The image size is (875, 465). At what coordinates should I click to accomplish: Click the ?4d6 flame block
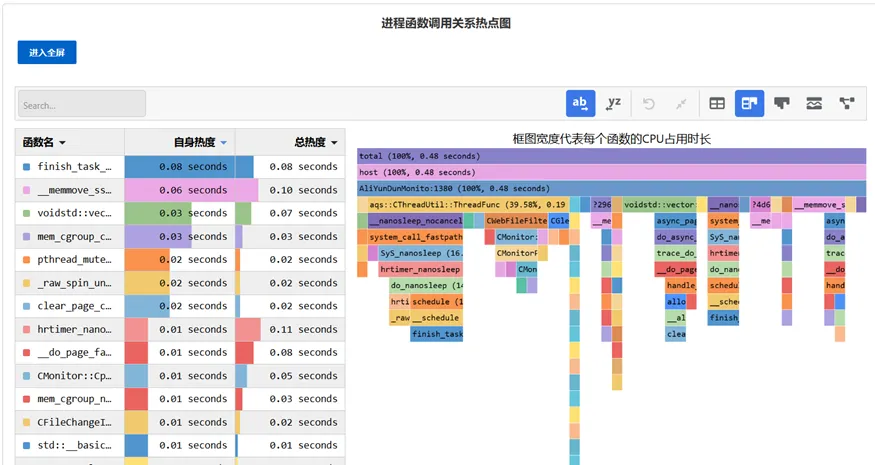[x=760, y=205]
